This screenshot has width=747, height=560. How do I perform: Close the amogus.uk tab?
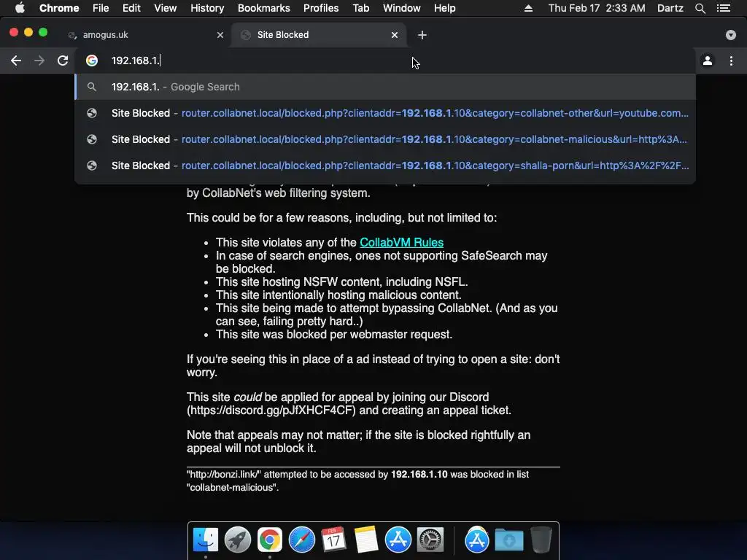click(220, 35)
